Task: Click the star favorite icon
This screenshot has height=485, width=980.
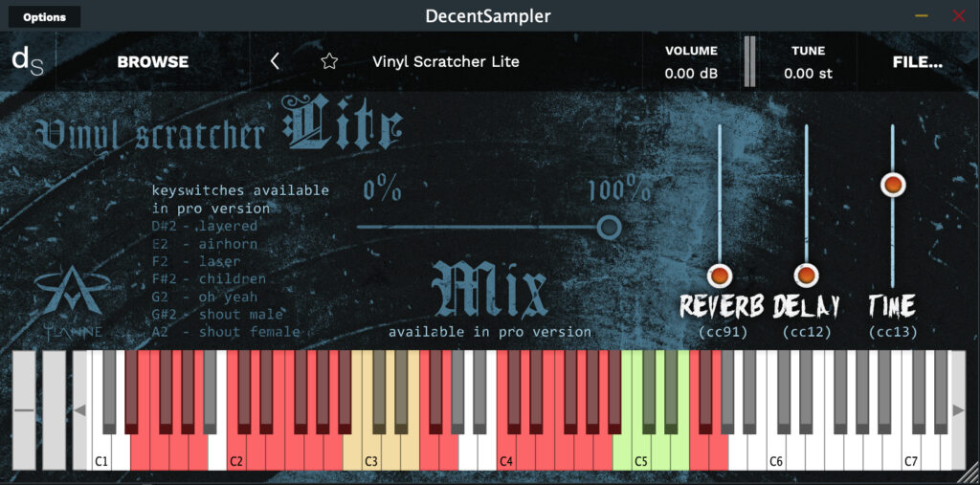Action: coord(329,61)
